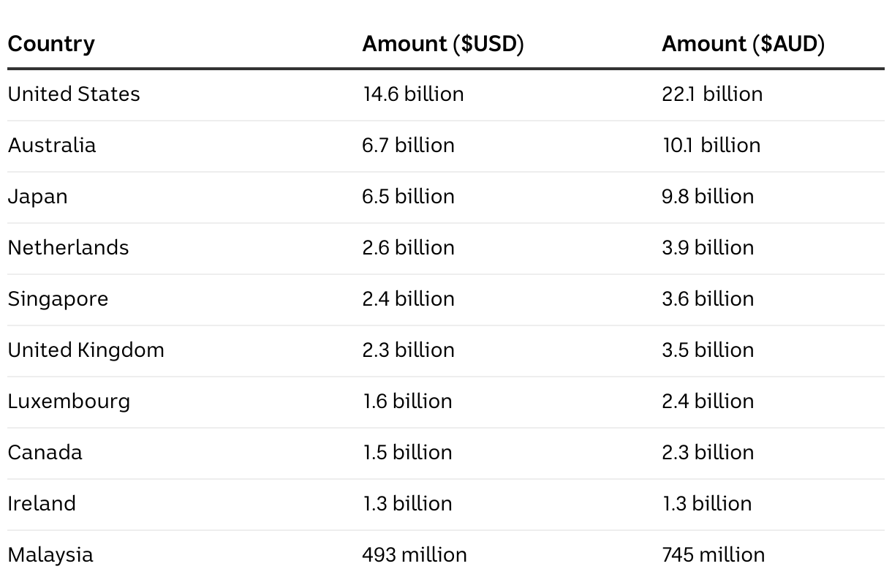
Task: Click the Luxembourg country cell
Action: (69, 402)
